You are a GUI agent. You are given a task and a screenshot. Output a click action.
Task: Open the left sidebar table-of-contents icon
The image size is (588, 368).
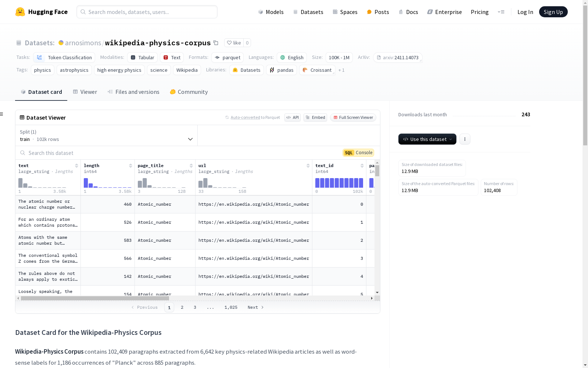1,114
